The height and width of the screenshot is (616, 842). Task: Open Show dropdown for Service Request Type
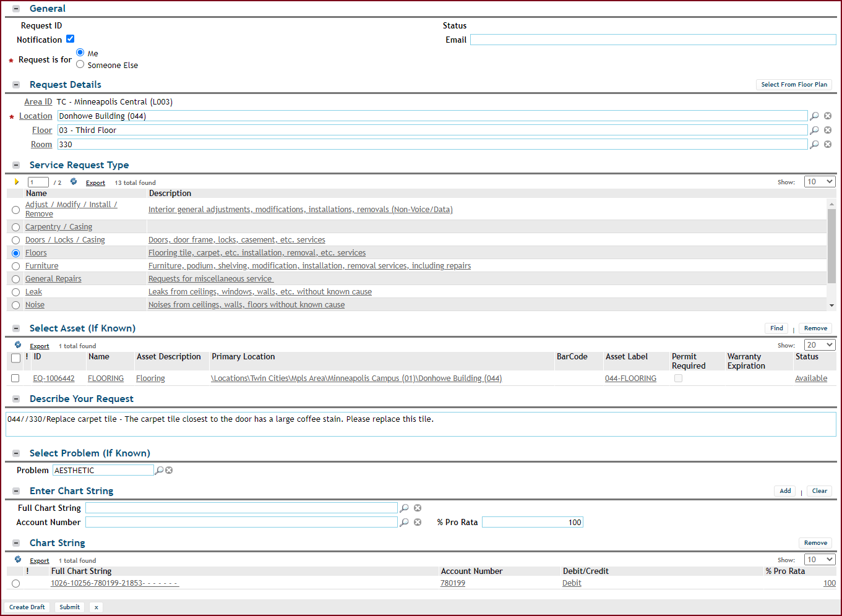[x=820, y=182]
